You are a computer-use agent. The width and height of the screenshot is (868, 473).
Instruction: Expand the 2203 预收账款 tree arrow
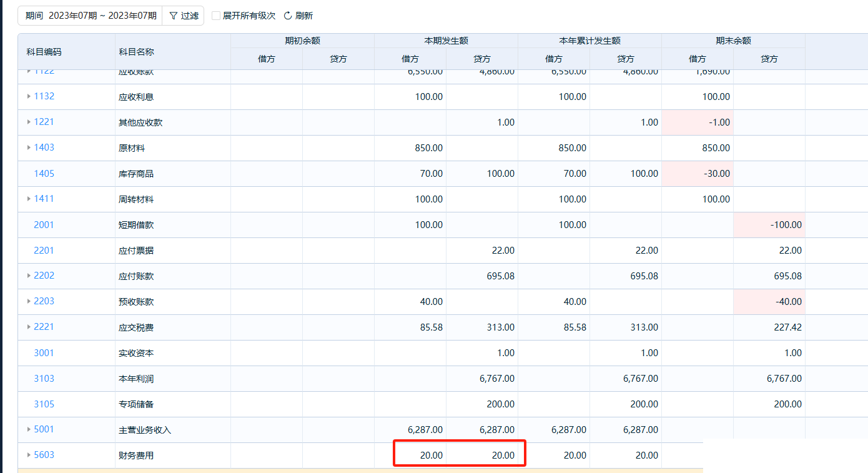point(29,301)
